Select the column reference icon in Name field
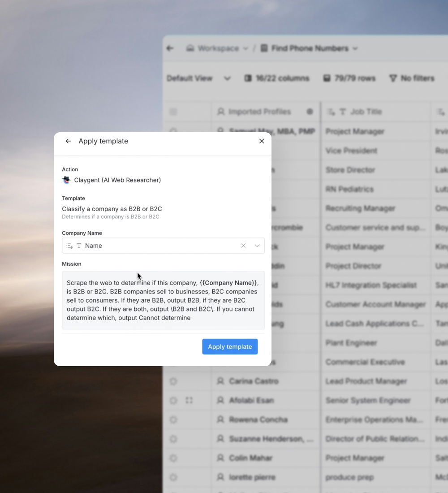Image resolution: width=448 pixels, height=493 pixels. tap(69, 246)
